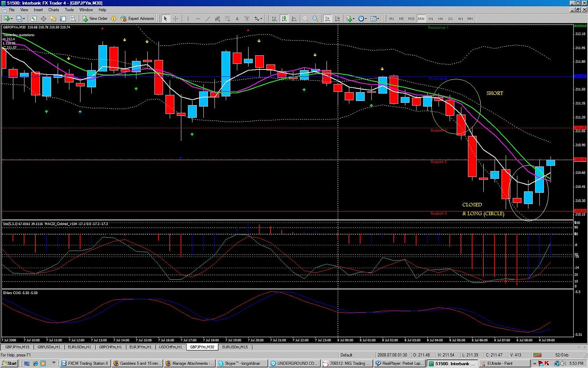The image size is (588, 368).
Task: Switch to the EURUSDm,M15 chart tab
Action: coord(235,347)
